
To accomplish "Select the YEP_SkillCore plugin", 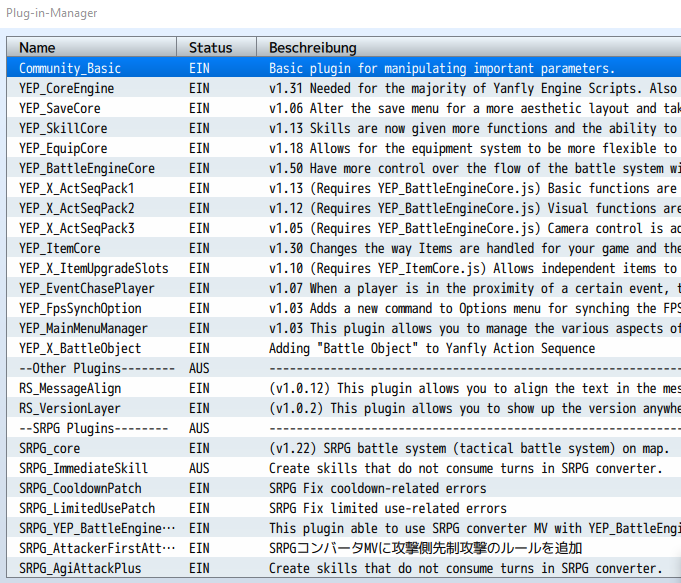I will coord(344,128).
